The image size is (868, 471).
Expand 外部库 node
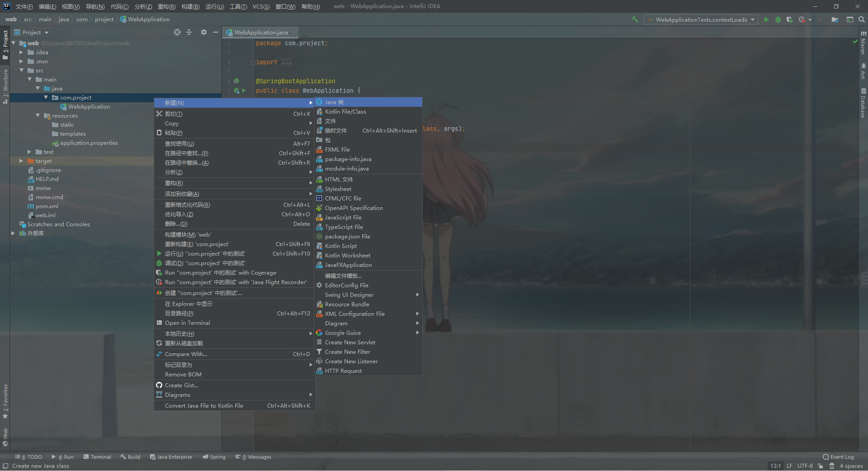click(13, 233)
